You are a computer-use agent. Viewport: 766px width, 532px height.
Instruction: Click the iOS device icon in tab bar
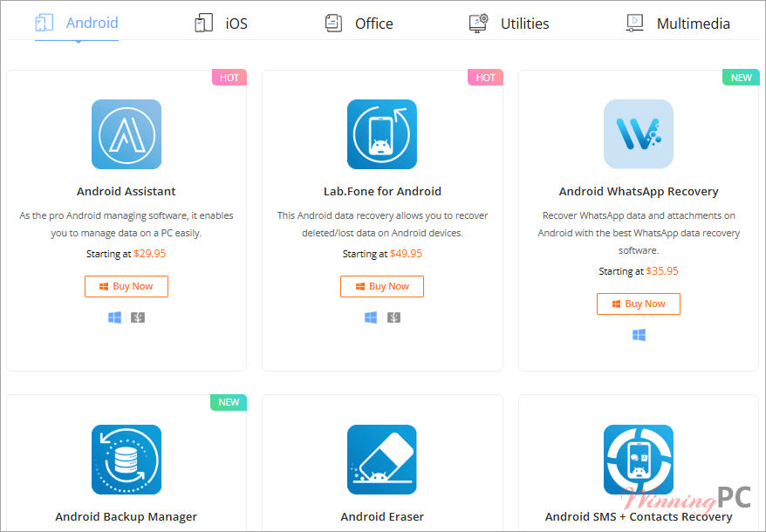[x=203, y=23]
